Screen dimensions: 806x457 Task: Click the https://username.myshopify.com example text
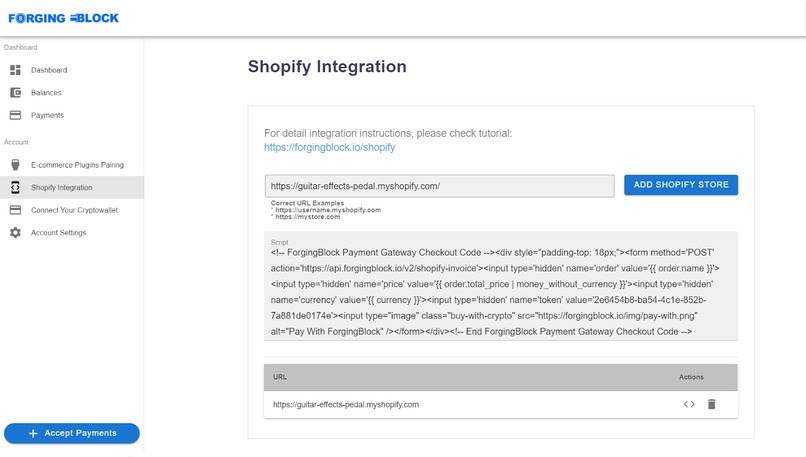click(x=328, y=210)
